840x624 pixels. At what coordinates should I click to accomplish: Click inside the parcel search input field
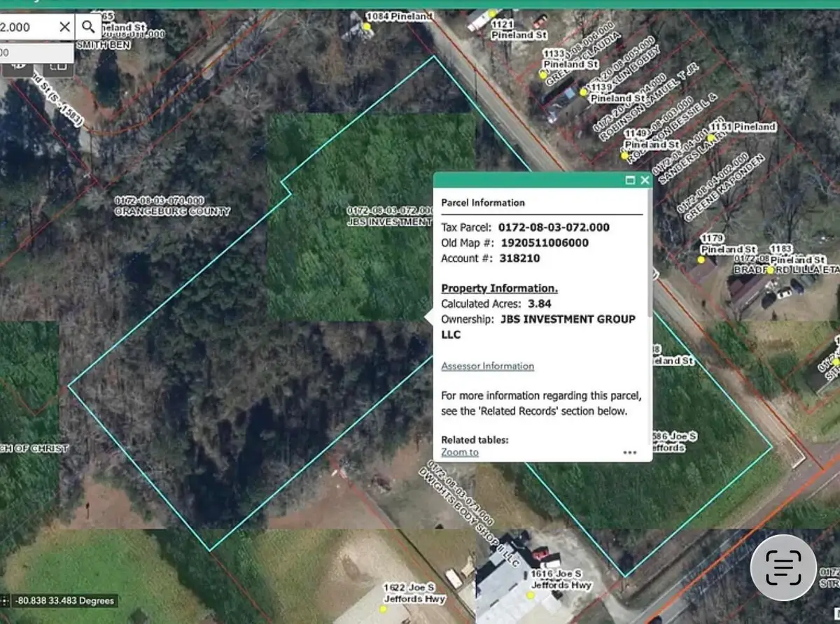28,27
